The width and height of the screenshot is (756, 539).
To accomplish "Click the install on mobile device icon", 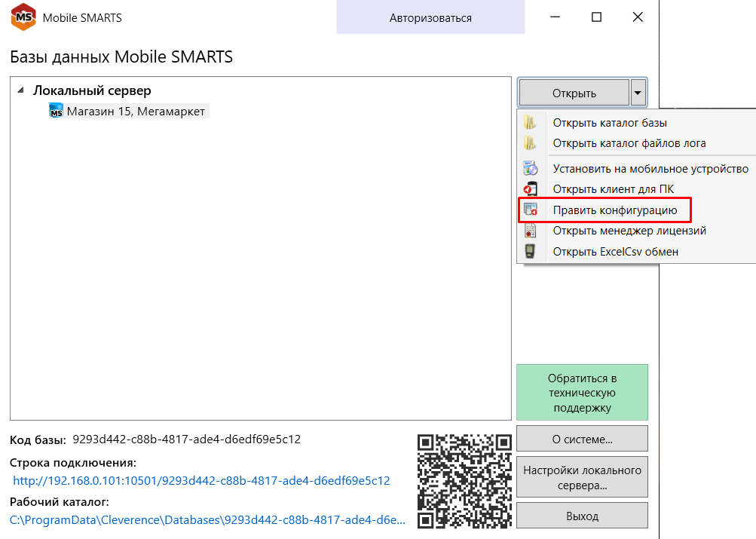I will pos(531,169).
